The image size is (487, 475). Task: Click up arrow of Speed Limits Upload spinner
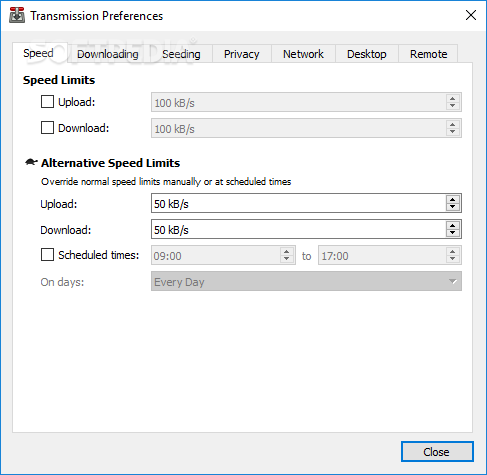tap(453, 98)
